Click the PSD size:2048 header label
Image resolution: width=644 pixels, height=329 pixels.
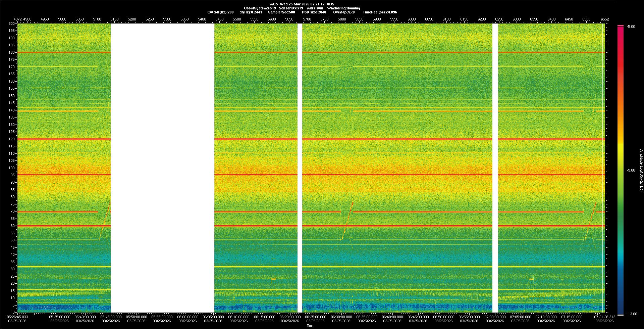point(314,12)
